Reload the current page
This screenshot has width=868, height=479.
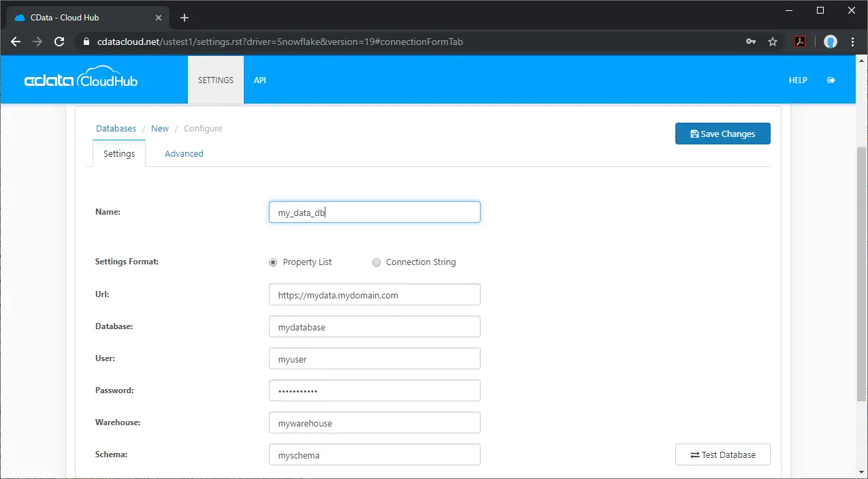click(59, 42)
